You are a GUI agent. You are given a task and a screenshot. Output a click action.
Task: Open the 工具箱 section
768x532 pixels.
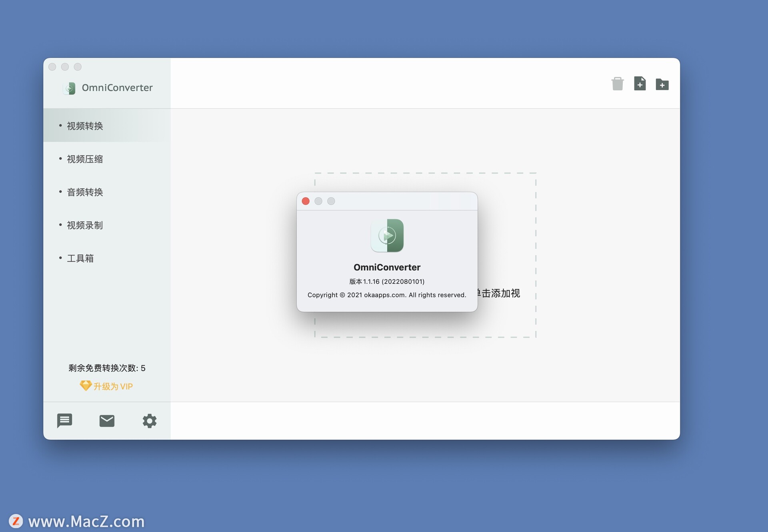107,258
